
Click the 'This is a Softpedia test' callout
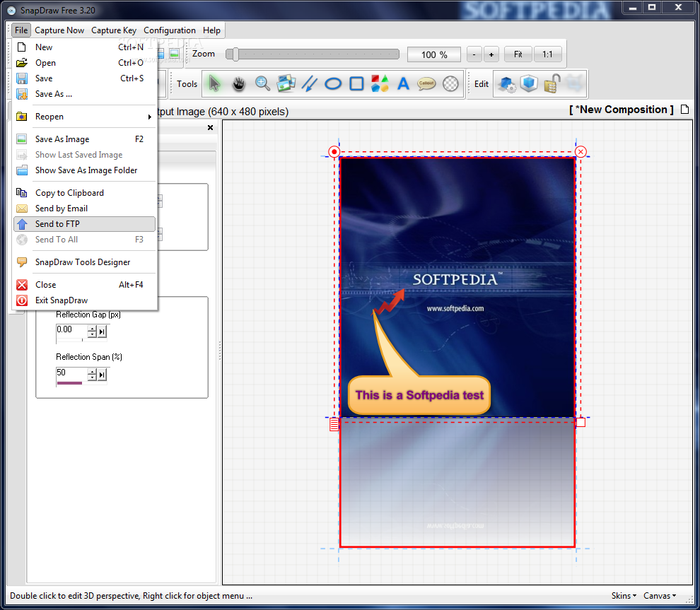419,395
